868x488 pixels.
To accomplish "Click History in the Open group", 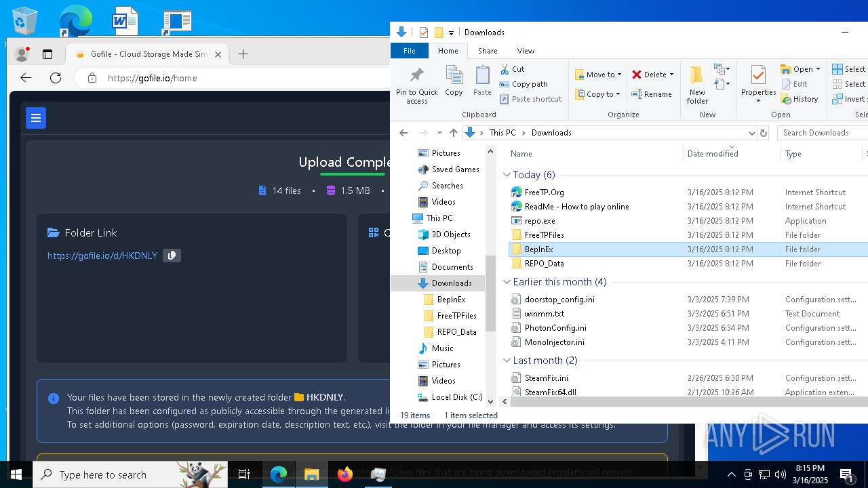I will (800, 99).
